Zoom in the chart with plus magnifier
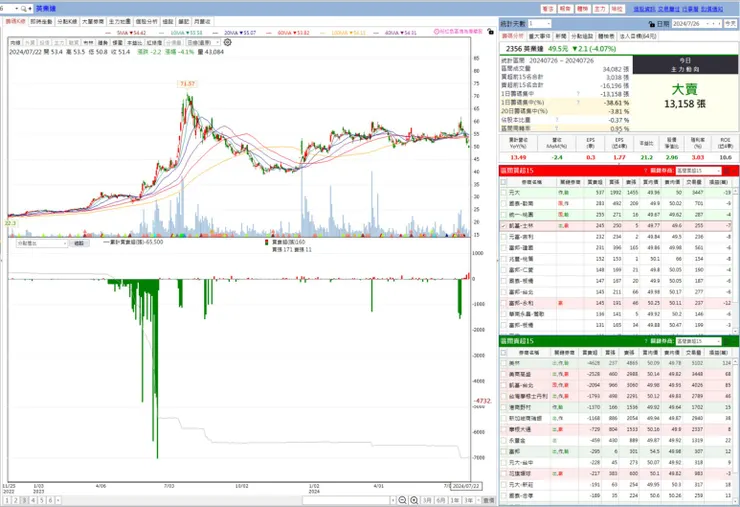Screen dimensions: 740x507 (414, 500)
